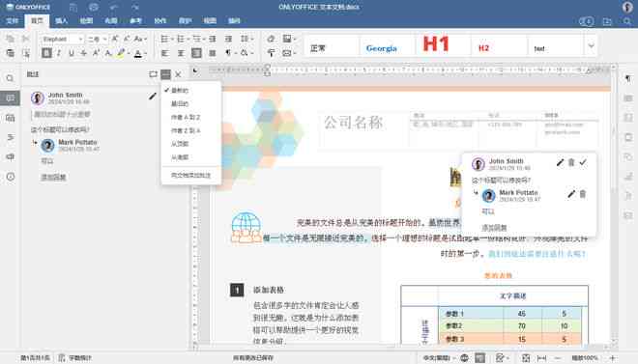
Task: Copy the style with the paintbrush icon
Action: [271, 53]
